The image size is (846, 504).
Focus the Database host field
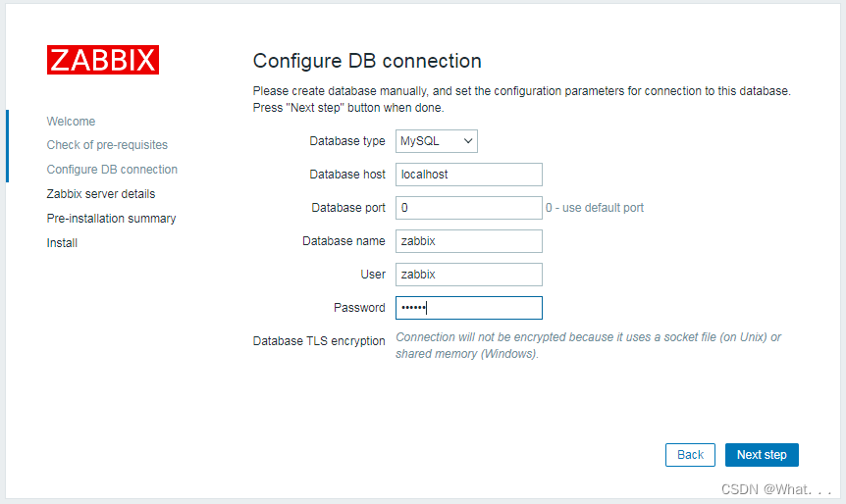(x=469, y=175)
